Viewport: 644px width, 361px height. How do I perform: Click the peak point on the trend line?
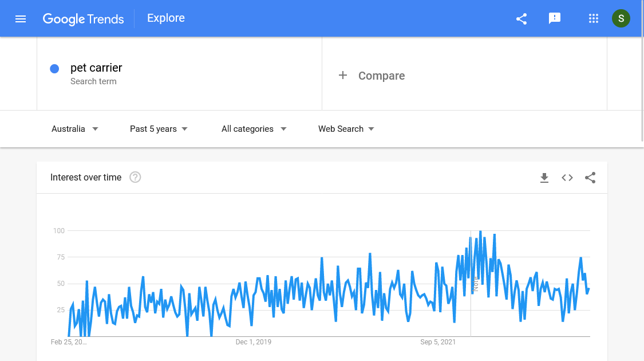pyautogui.click(x=480, y=231)
